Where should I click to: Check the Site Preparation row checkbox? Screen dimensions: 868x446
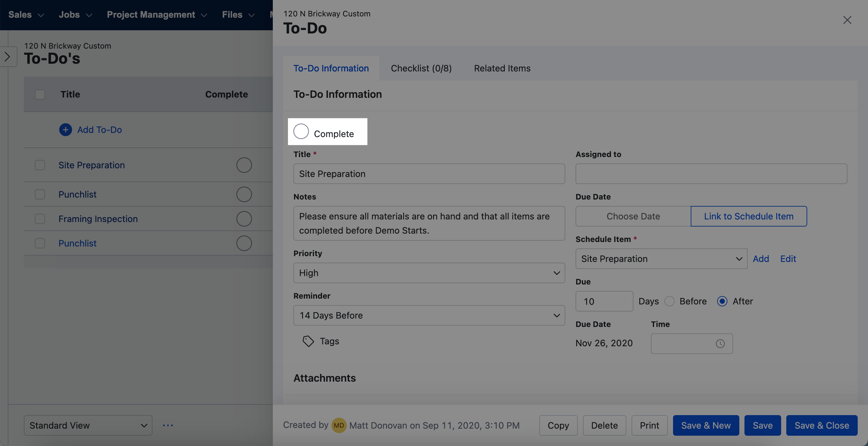tap(40, 165)
